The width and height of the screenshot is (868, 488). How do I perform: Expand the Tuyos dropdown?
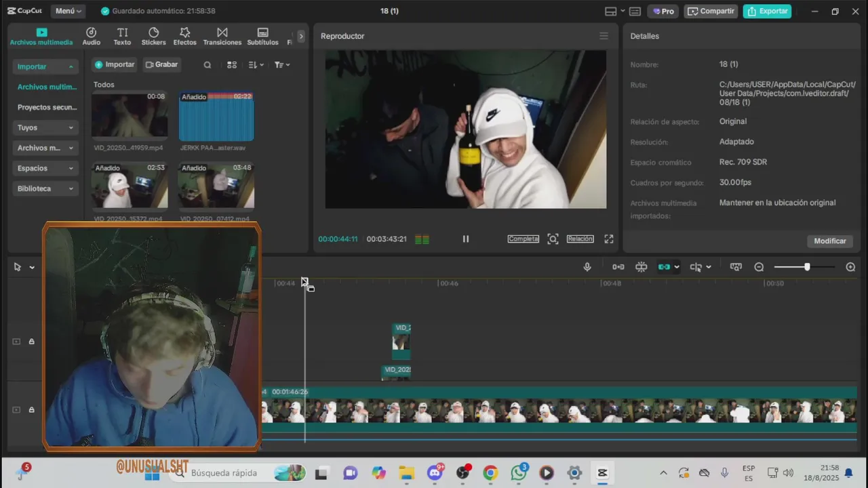pos(45,127)
